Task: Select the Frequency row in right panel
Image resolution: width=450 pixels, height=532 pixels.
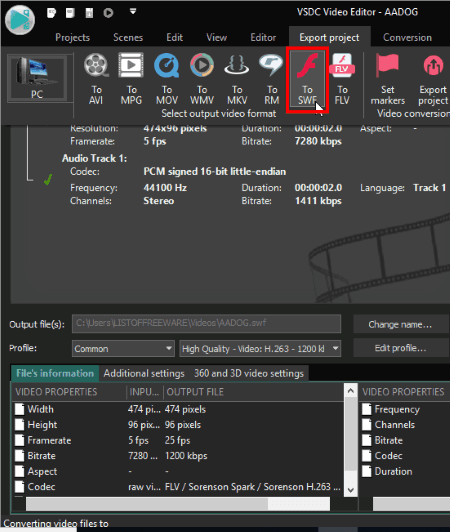Action: (x=405, y=409)
